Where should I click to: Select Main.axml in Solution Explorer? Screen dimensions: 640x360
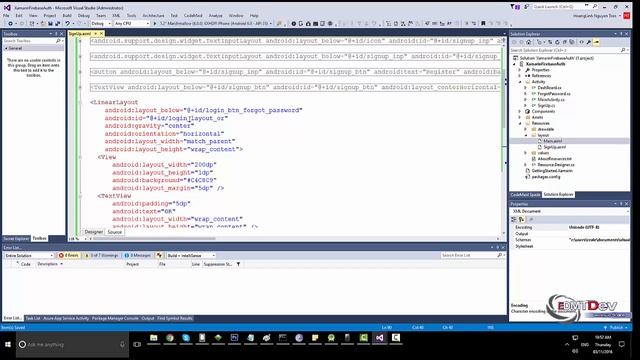pyautogui.click(x=552, y=141)
